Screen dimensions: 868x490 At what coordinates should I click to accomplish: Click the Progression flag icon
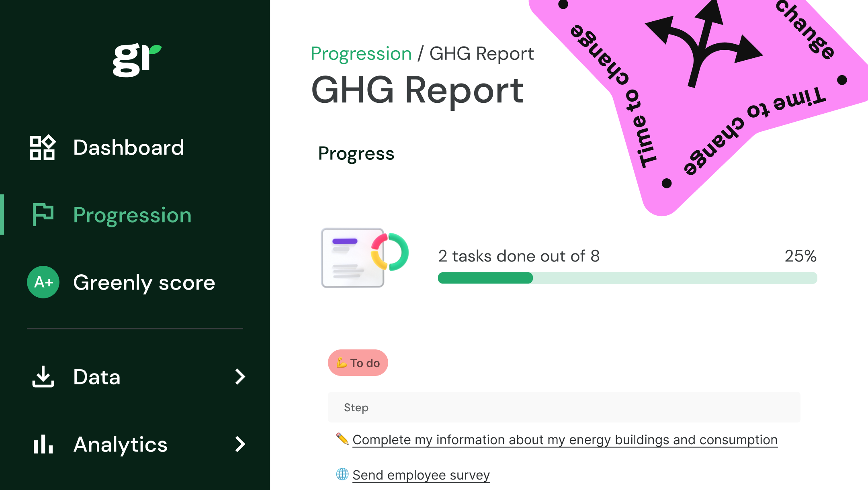click(43, 214)
